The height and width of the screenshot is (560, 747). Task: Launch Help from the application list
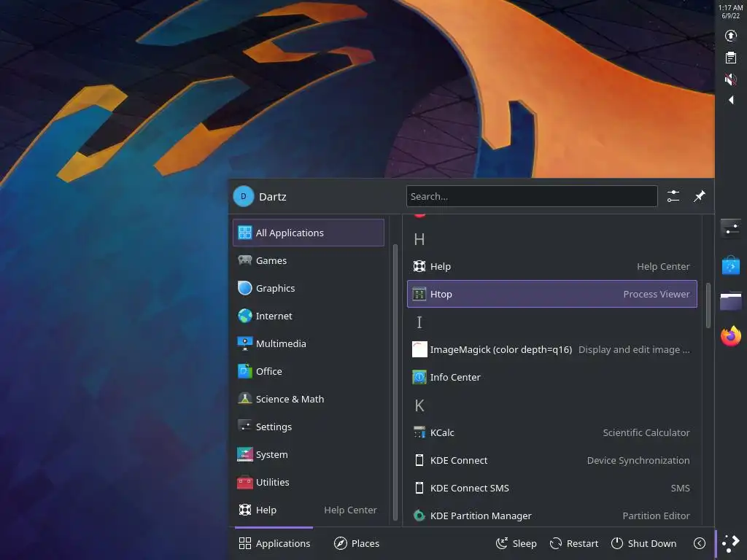pos(551,266)
